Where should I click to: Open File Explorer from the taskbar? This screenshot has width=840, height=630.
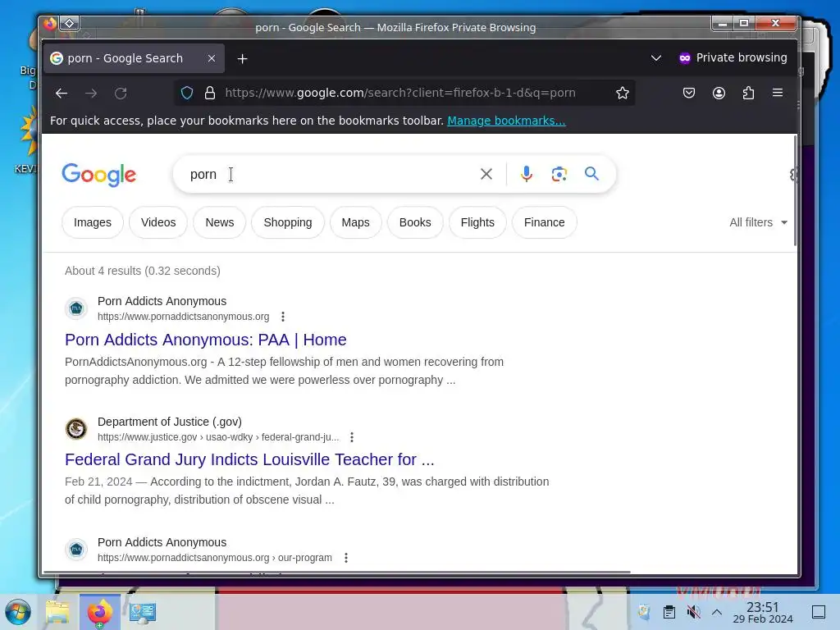click(x=58, y=612)
